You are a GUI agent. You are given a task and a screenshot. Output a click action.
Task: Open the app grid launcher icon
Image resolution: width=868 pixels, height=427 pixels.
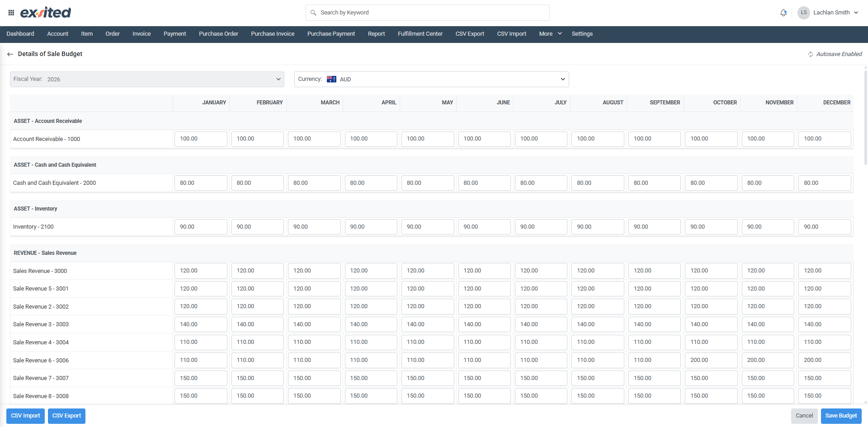tap(11, 13)
